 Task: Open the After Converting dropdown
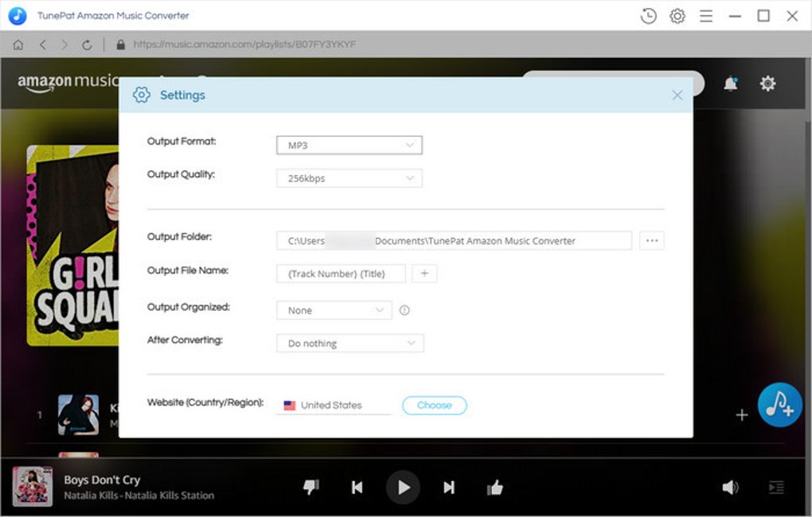(x=349, y=343)
